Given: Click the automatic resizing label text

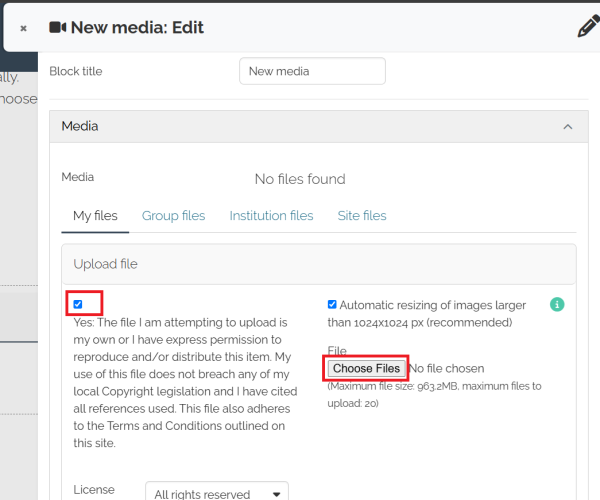Looking at the screenshot, I should pos(427,314).
